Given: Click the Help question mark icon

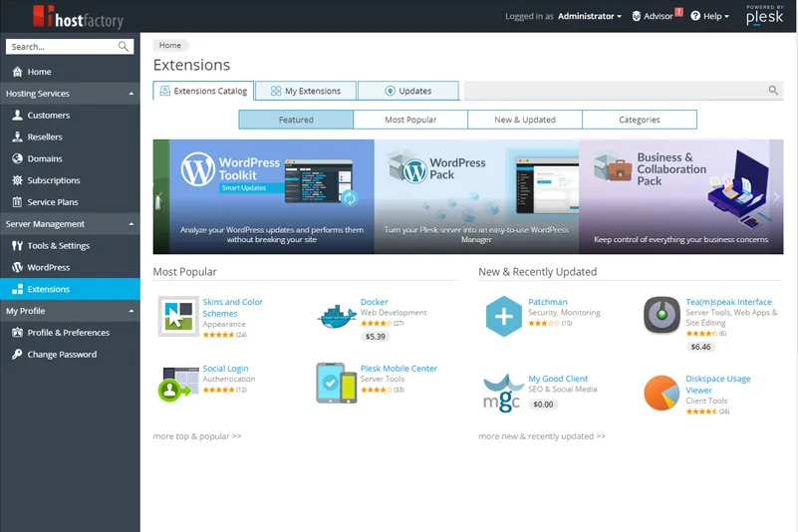Looking at the screenshot, I should coord(695,16).
